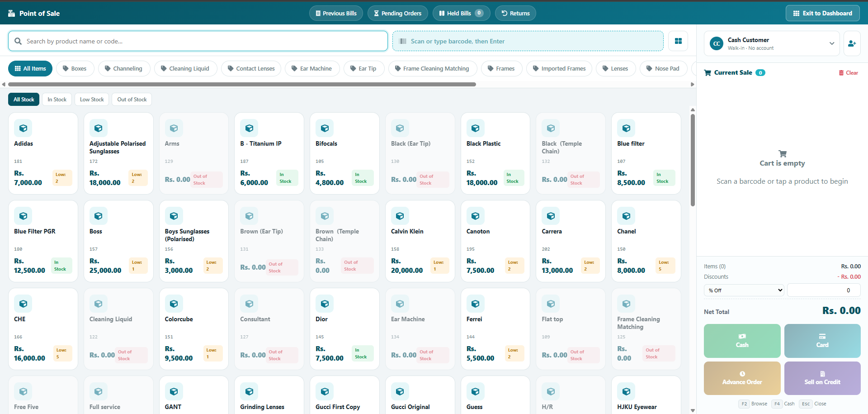
Task: Click the horizontal category scrollbar
Action: coord(242,85)
